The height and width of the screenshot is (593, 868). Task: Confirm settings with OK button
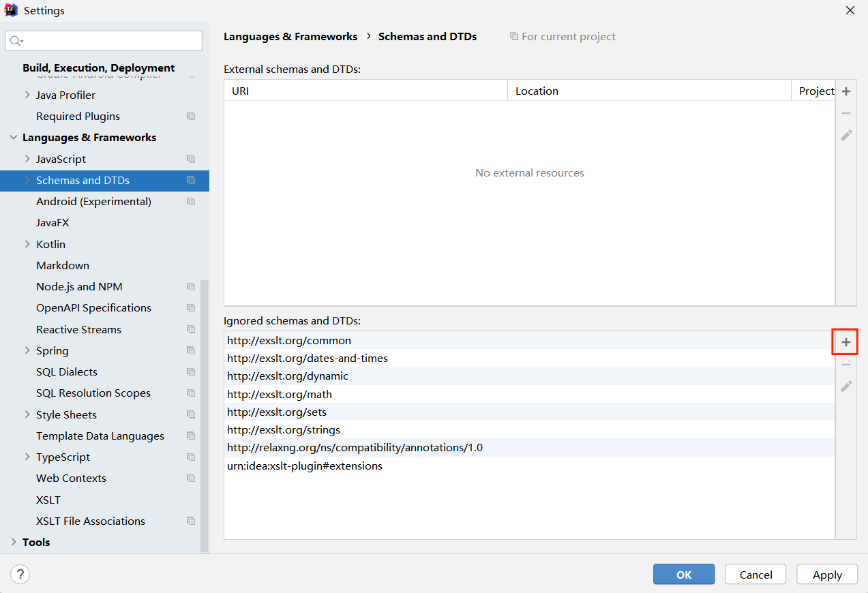pos(684,575)
